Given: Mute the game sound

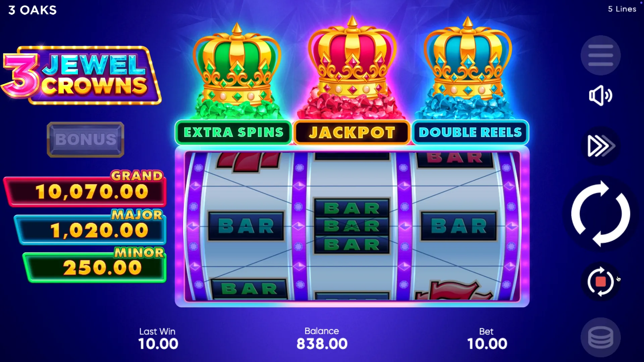Looking at the screenshot, I should click(600, 96).
